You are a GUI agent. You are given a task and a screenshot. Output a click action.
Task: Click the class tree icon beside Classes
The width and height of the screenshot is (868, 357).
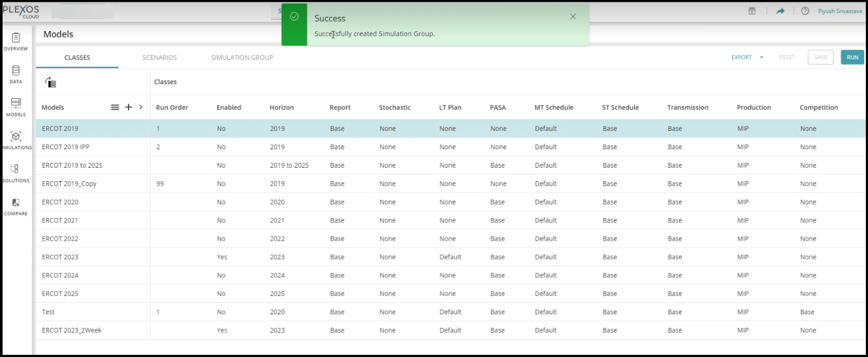[50, 82]
